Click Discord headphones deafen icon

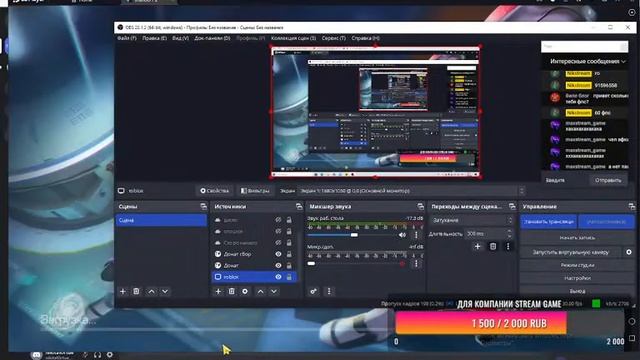coord(97,355)
